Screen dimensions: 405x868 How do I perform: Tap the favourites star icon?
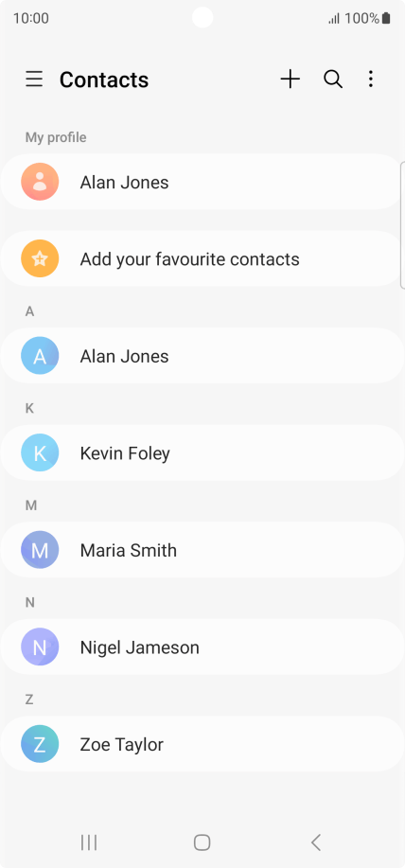40,259
